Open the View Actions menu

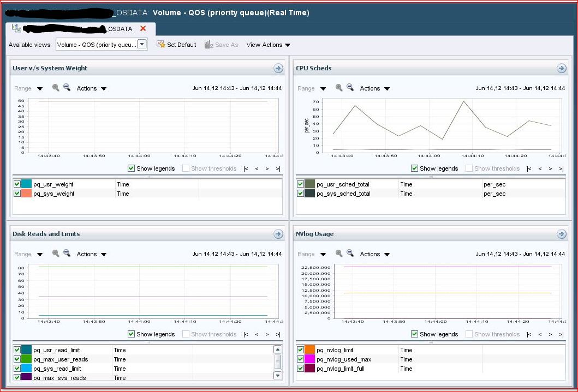268,45
